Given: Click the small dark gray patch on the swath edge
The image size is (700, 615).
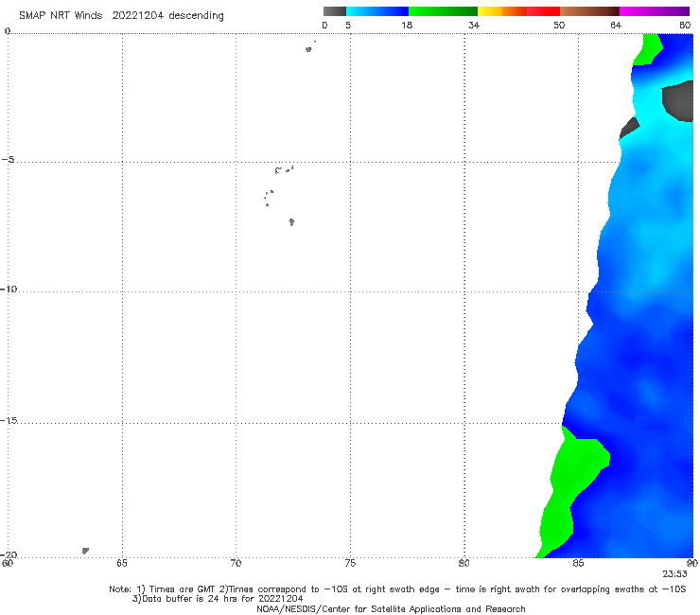Looking at the screenshot, I should [x=629, y=128].
